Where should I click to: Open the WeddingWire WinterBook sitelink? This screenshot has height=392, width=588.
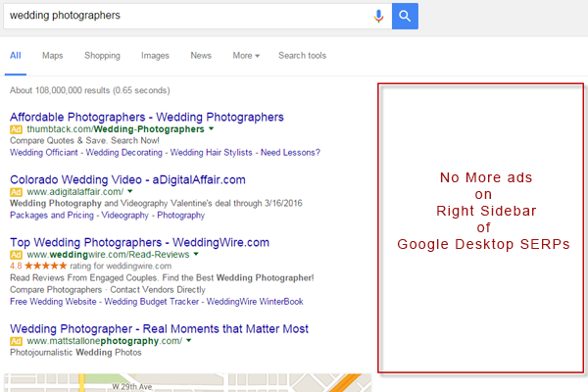click(255, 302)
